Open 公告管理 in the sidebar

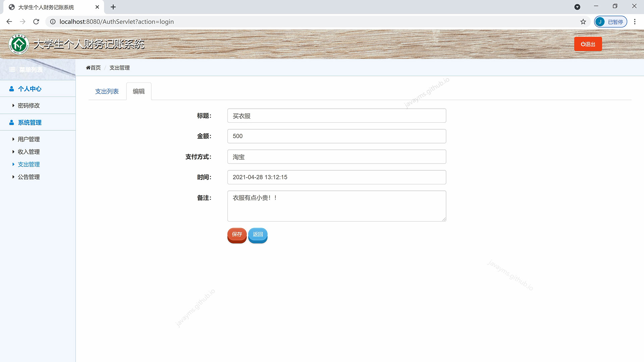(29, 177)
